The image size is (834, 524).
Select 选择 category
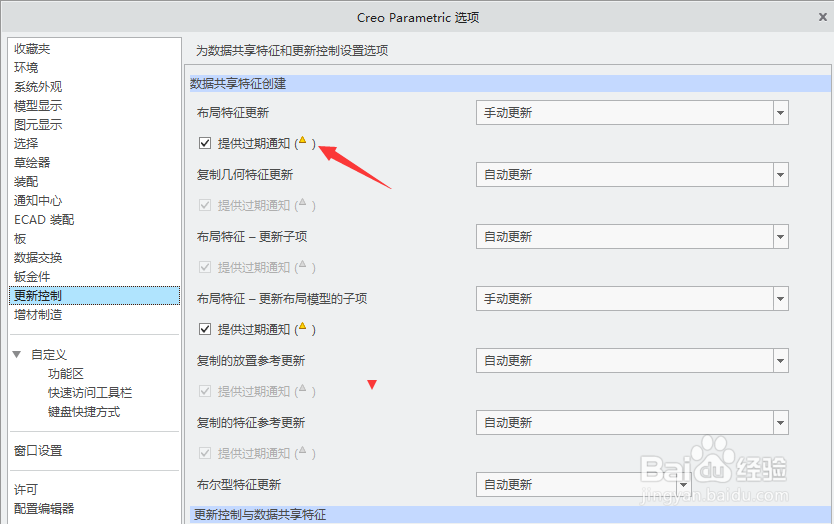26,144
